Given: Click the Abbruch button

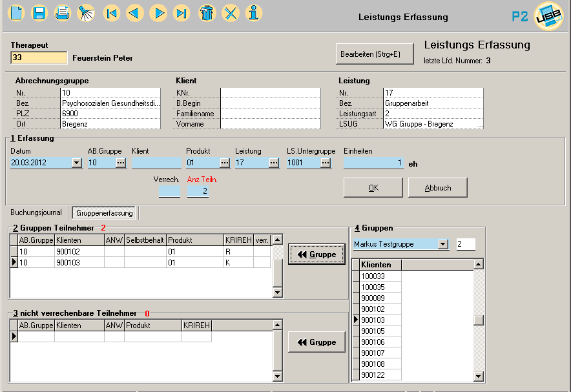Looking at the screenshot, I should 437,188.
